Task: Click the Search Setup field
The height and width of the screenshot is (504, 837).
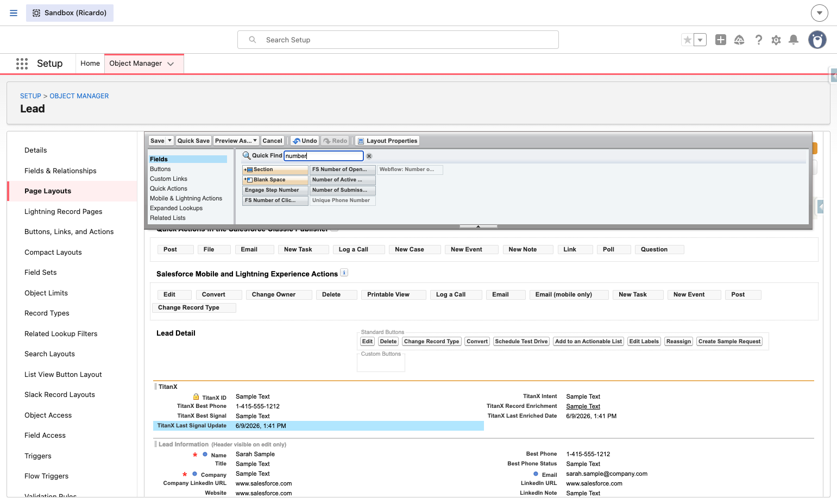Action: click(398, 40)
